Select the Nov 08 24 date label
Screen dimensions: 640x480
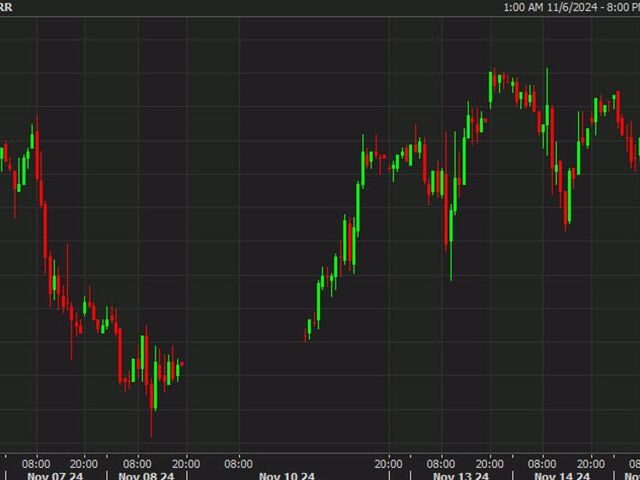click(x=146, y=476)
